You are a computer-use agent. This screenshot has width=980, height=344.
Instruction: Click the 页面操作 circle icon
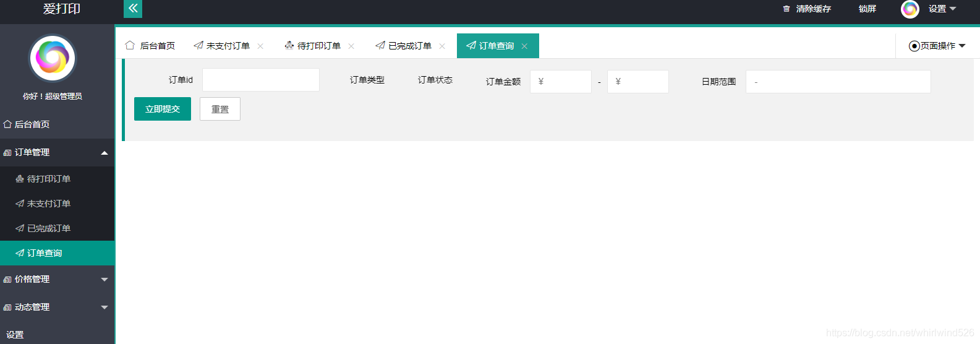(x=914, y=46)
